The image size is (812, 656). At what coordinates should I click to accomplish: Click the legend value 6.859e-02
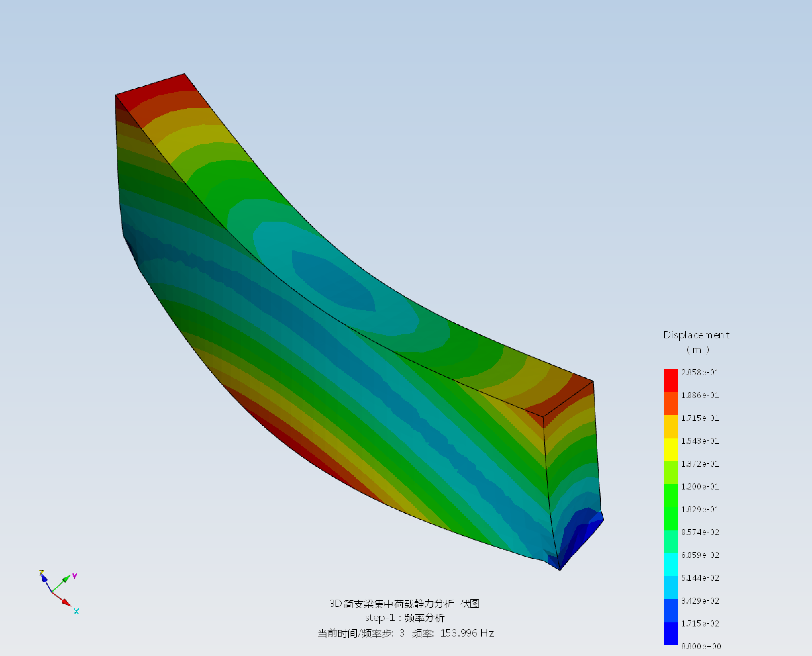coord(700,555)
